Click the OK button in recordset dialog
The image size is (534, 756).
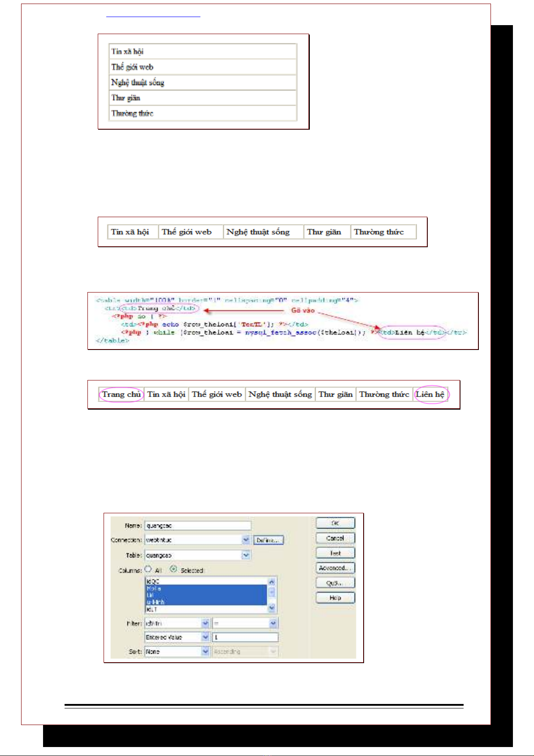(x=335, y=523)
